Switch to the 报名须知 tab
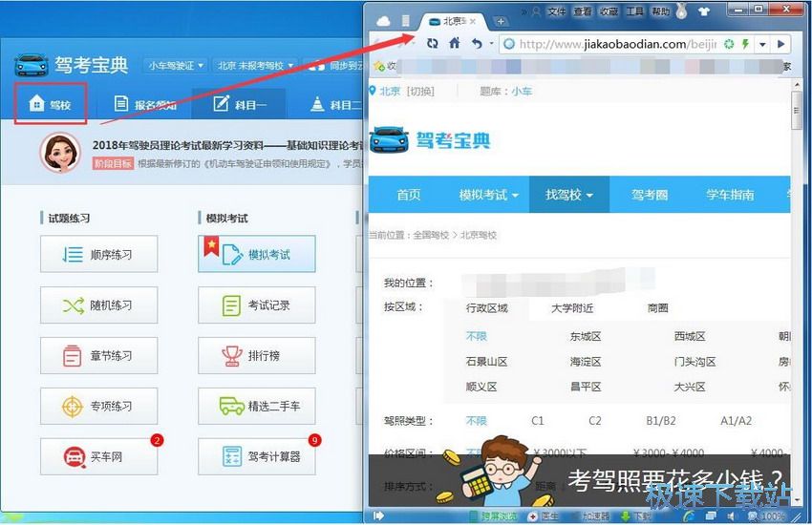This screenshot has height=525, width=812. pos(145,104)
